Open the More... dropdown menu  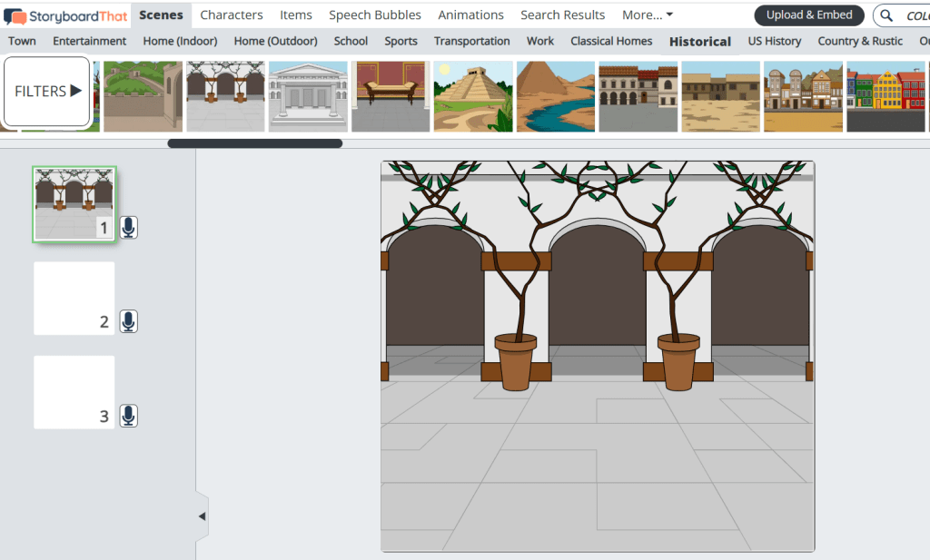tap(647, 15)
